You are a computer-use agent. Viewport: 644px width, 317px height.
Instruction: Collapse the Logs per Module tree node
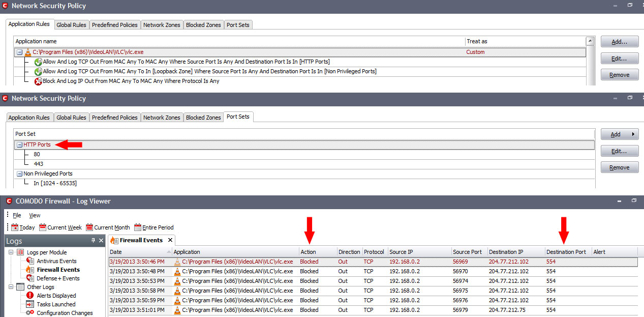[x=11, y=252]
